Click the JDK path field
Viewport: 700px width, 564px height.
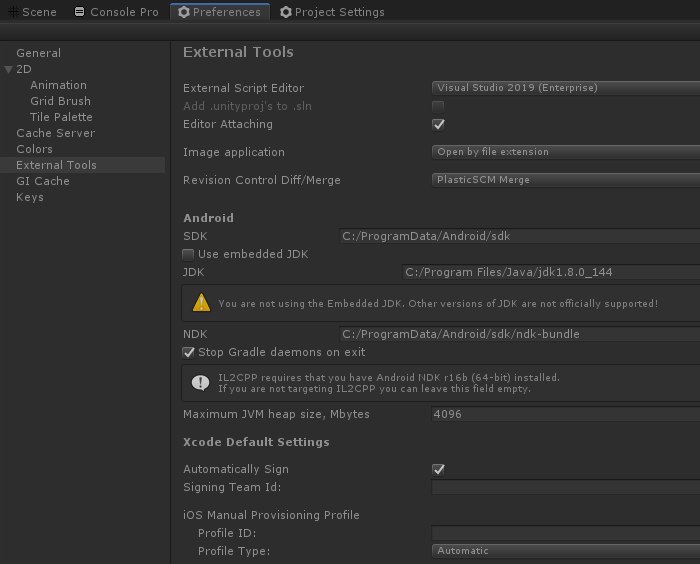coord(551,272)
